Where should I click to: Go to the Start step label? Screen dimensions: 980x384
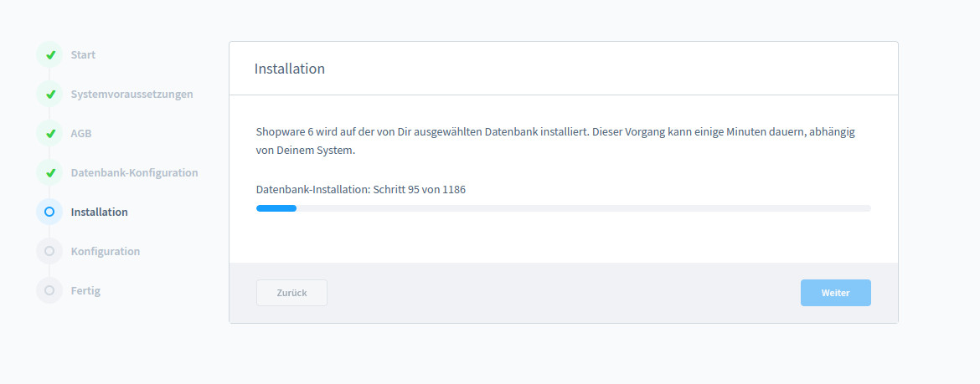click(x=83, y=55)
